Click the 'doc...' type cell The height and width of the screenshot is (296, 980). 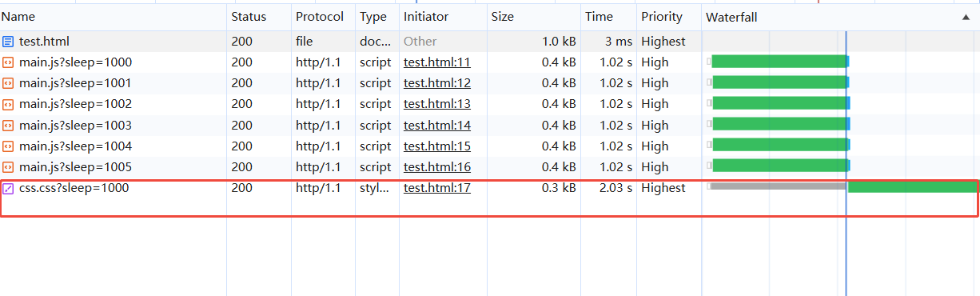tap(376, 42)
